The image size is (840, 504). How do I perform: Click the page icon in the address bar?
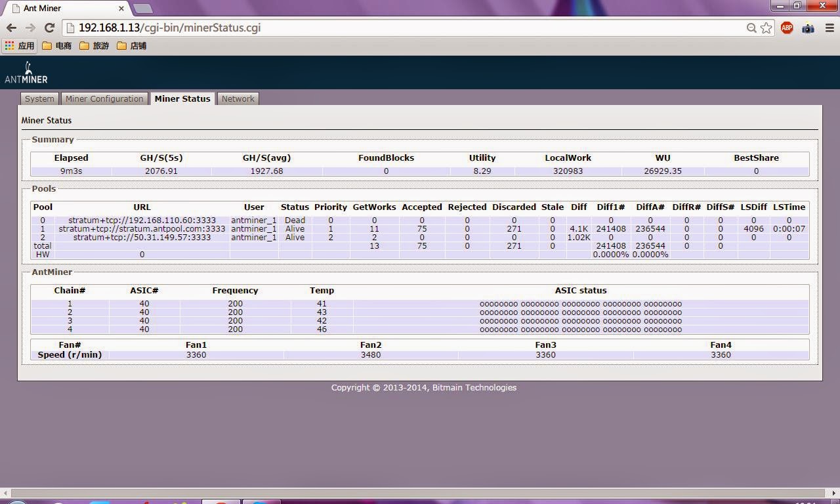coord(71,28)
